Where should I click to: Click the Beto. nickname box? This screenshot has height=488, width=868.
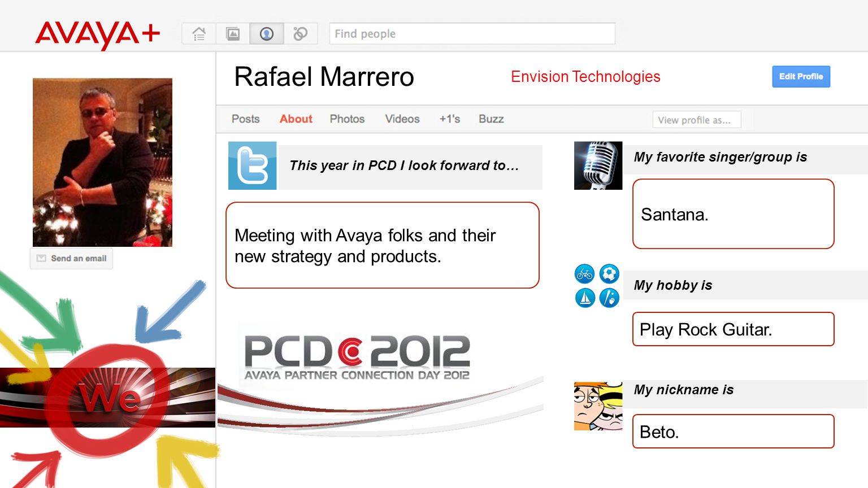click(733, 432)
